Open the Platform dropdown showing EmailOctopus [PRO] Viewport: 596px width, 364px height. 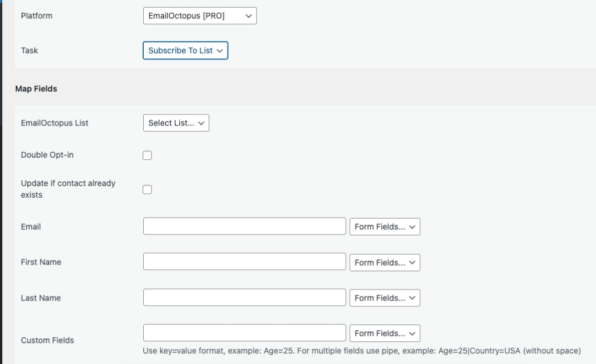(200, 16)
